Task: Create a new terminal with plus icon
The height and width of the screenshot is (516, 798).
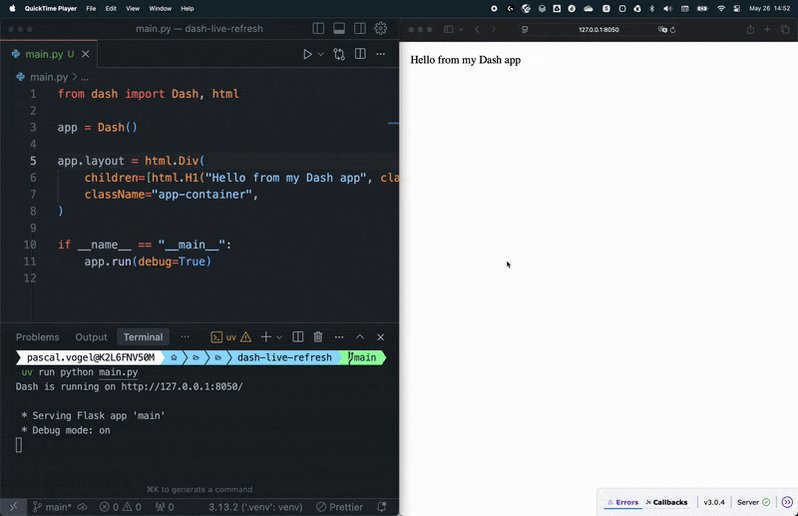Action: [266, 337]
